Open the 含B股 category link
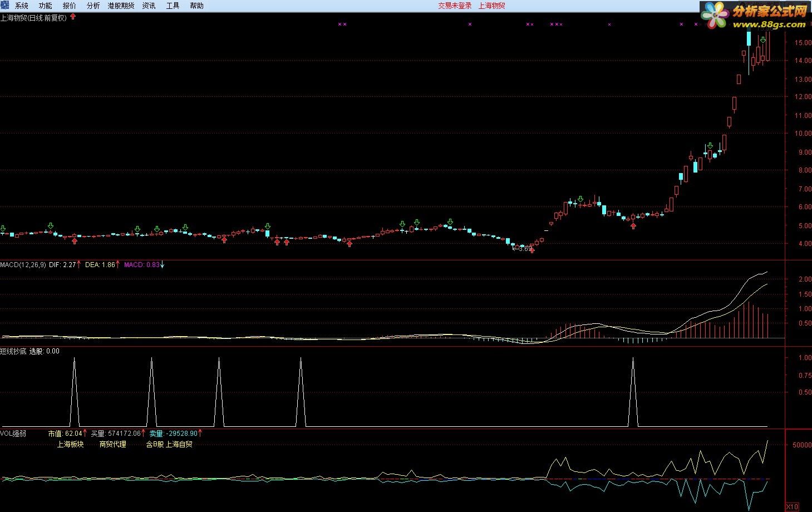 pos(155,444)
